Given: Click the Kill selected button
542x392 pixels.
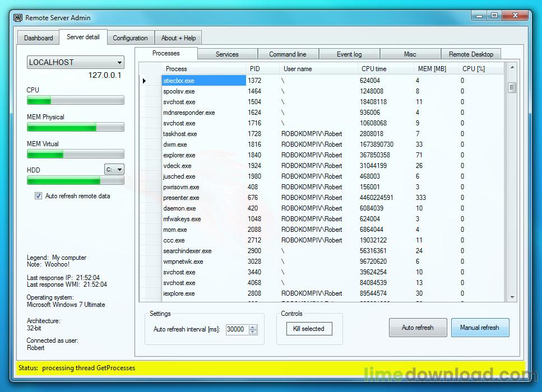Looking at the screenshot, I should click(x=309, y=329).
